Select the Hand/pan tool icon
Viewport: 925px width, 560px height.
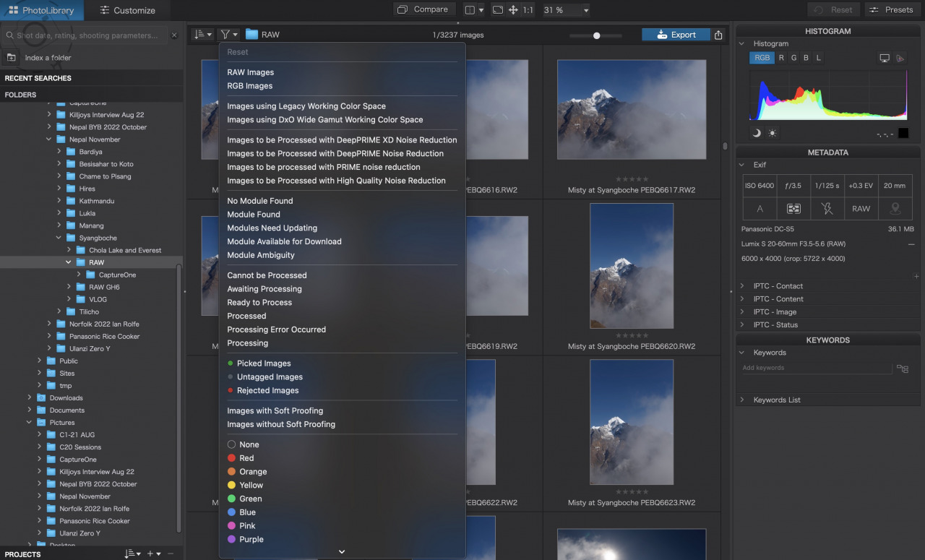point(512,9)
